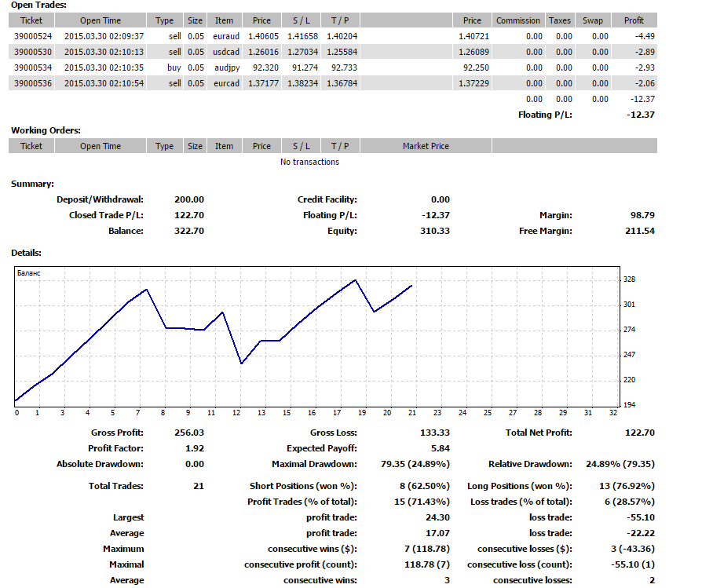This screenshot has height=588, width=702.
Task: Click the Gross Loss value 133.33
Action: 435,433
